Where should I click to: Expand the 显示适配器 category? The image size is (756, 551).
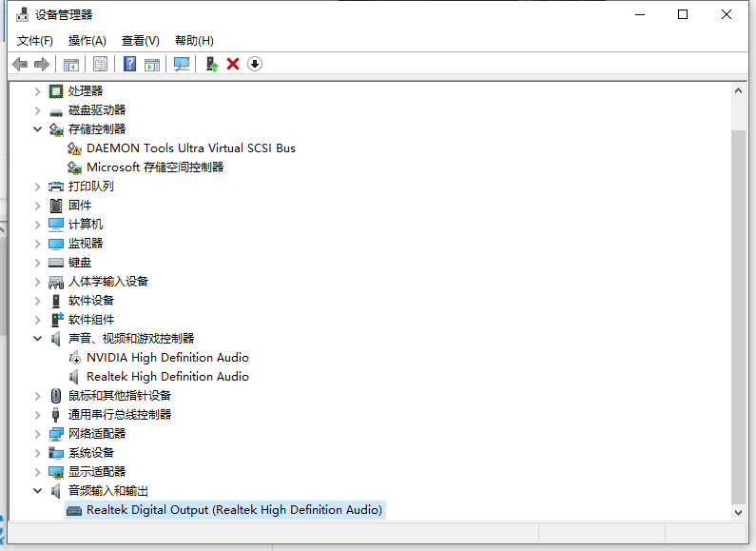click(x=38, y=472)
